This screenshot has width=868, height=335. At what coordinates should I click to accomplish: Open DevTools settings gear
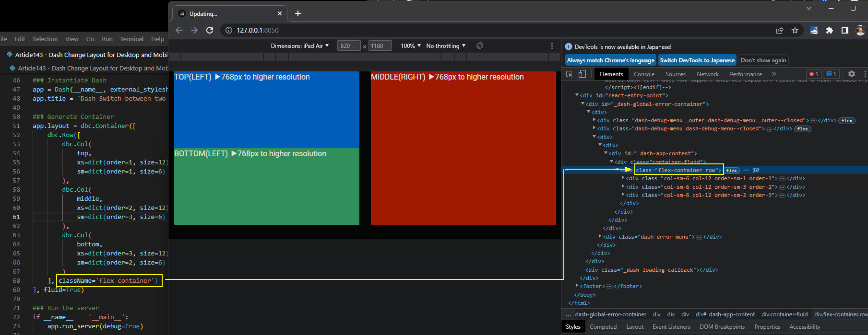coord(852,74)
